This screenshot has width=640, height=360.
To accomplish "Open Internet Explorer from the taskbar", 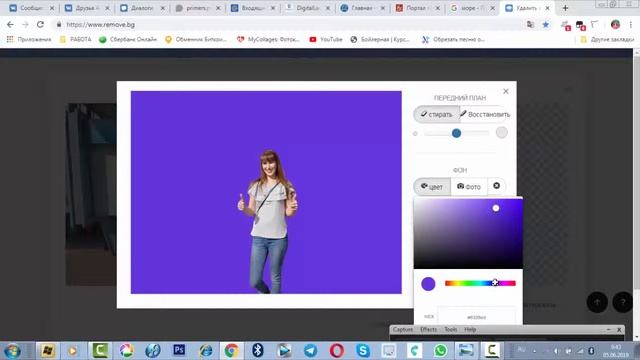I will pos(205,350).
